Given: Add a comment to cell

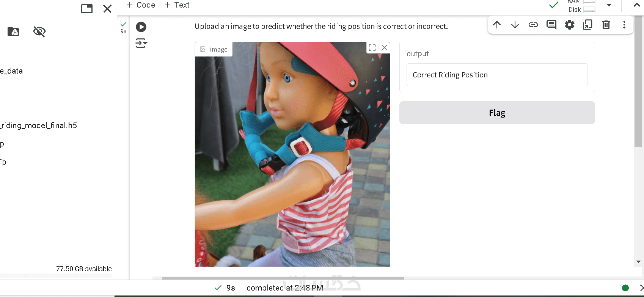Looking at the screenshot, I should click(x=551, y=25).
